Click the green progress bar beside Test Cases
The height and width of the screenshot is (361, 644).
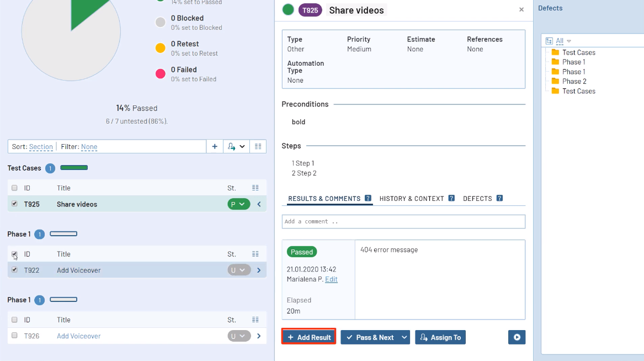tap(74, 168)
